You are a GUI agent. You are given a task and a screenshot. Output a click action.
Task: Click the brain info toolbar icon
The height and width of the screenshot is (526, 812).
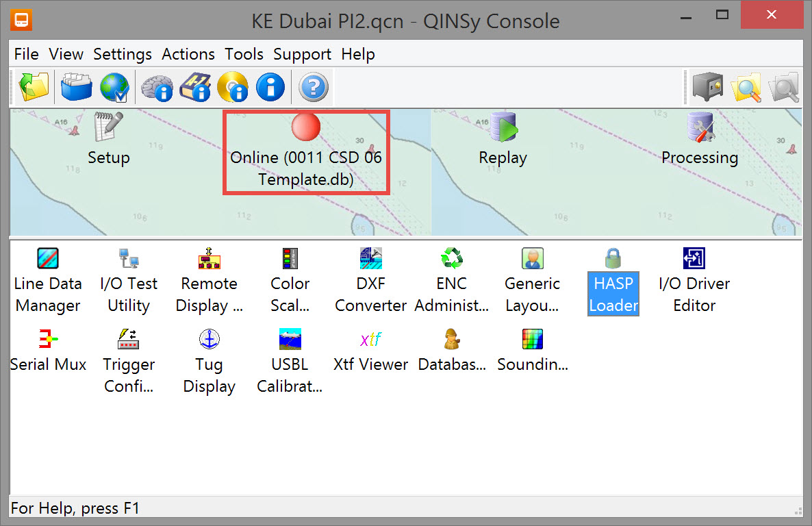tap(157, 88)
